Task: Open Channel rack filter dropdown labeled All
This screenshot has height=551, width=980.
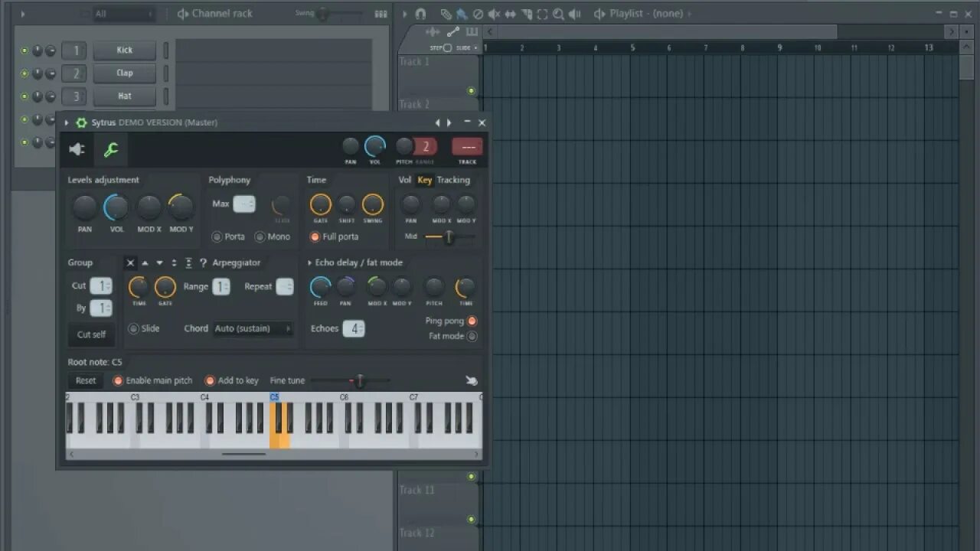Action: tap(123, 14)
